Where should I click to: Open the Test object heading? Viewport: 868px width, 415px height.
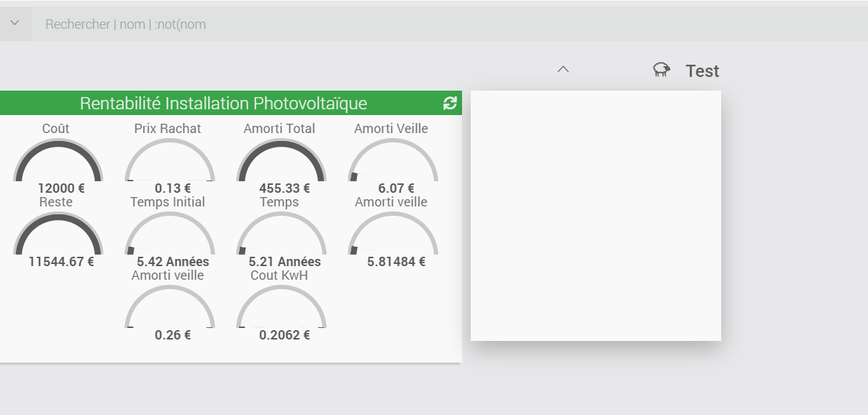click(x=702, y=71)
